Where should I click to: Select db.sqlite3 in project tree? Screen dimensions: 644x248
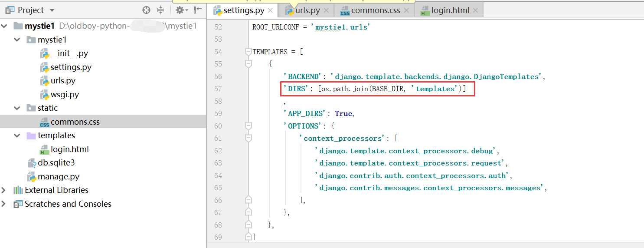coord(103,163)
